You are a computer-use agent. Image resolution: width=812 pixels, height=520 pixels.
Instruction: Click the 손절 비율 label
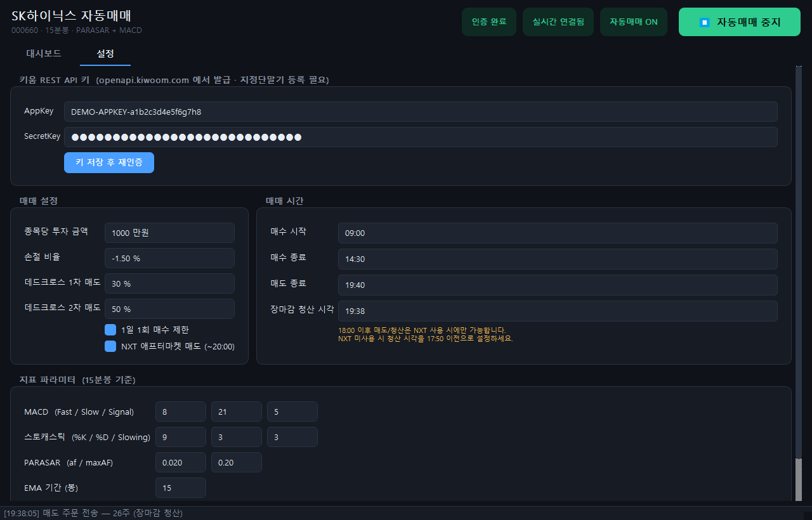[42, 257]
